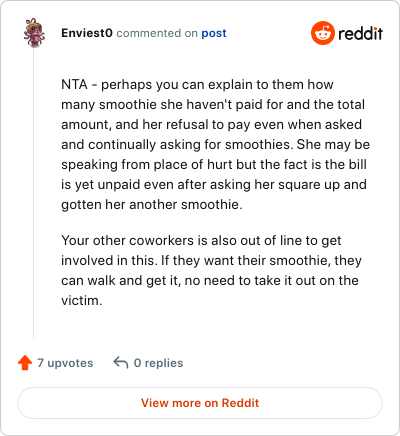Click the "7 upvotes" label
The image size is (400, 436).
click(65, 363)
